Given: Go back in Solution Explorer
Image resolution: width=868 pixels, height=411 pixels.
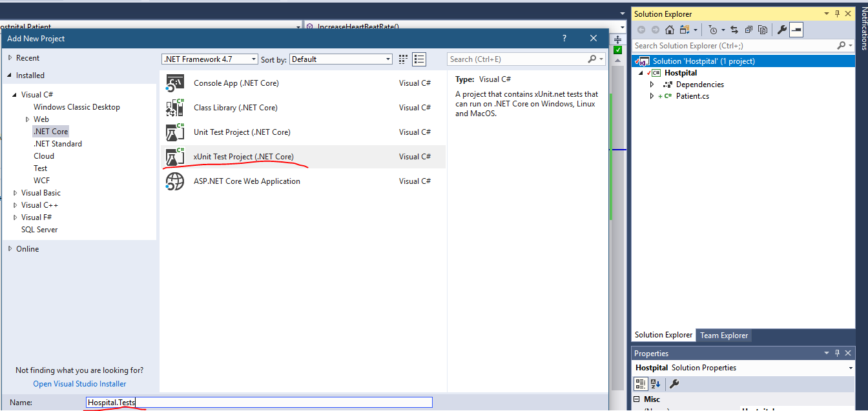Looking at the screenshot, I should click(x=641, y=30).
